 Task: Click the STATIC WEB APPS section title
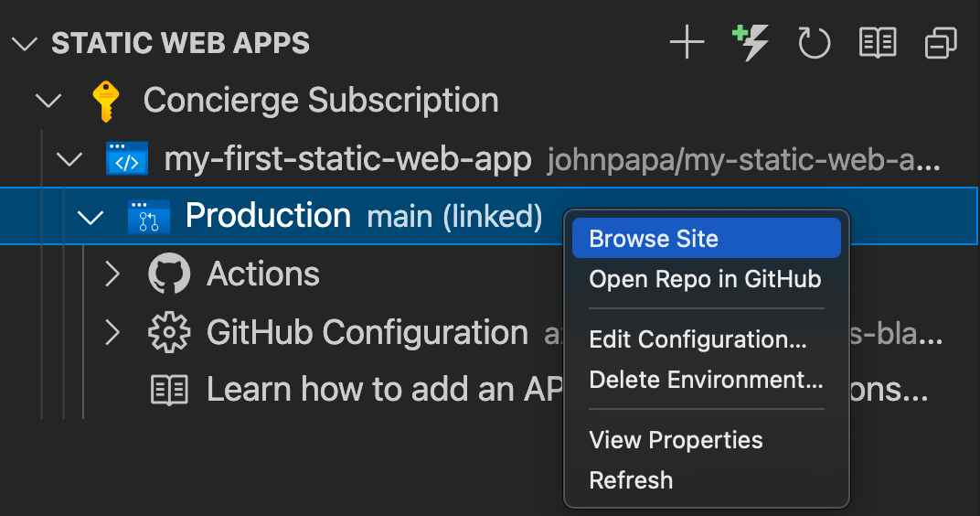(x=181, y=43)
